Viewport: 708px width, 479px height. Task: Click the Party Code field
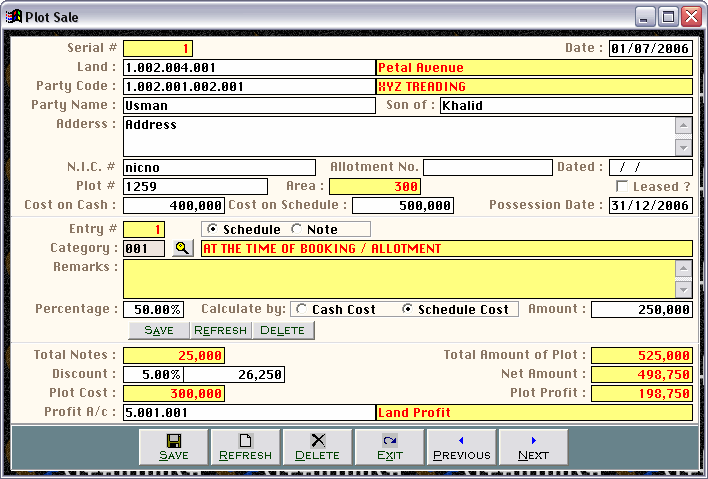point(249,86)
